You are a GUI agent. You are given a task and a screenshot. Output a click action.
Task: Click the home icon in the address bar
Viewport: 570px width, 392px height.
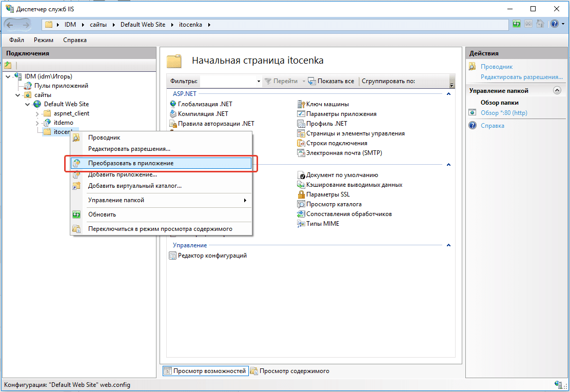coord(539,24)
